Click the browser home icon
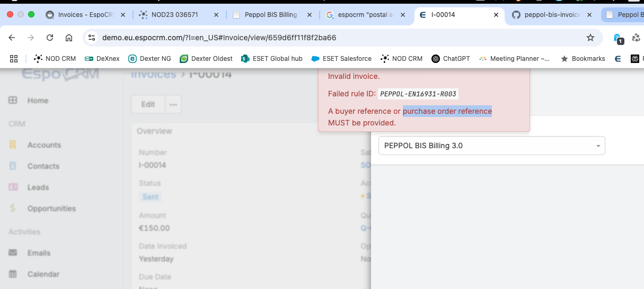This screenshot has height=289, width=644. point(69,38)
